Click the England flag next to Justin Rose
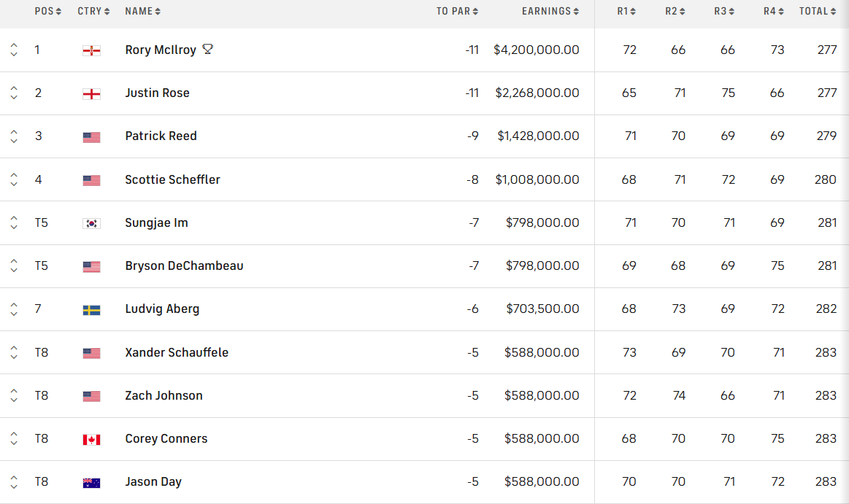 (91, 93)
